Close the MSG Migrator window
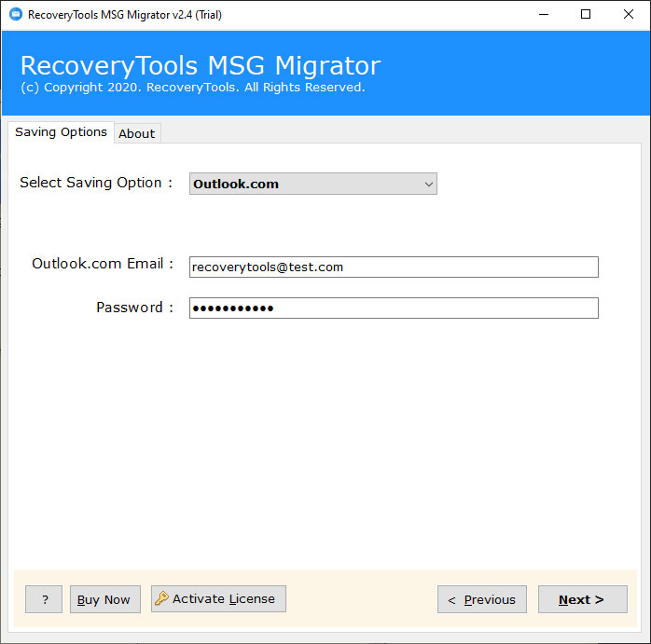651x644 pixels. click(x=629, y=15)
